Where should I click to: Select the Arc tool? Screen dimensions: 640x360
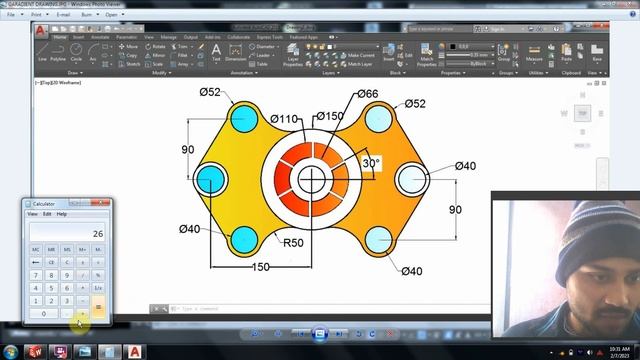(x=93, y=52)
